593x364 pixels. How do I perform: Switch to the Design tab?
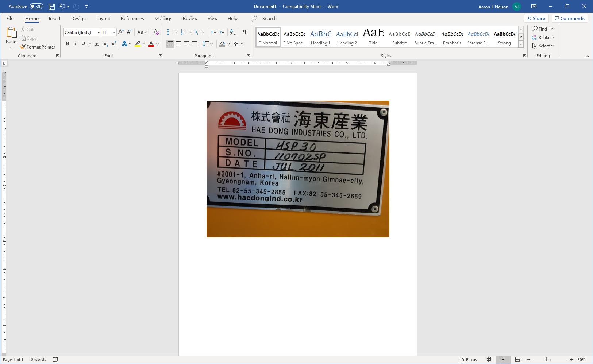(x=78, y=18)
